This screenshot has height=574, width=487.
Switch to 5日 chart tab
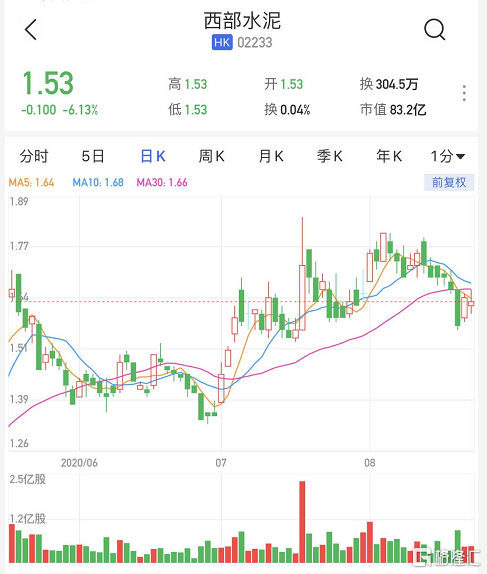pyautogui.click(x=93, y=156)
